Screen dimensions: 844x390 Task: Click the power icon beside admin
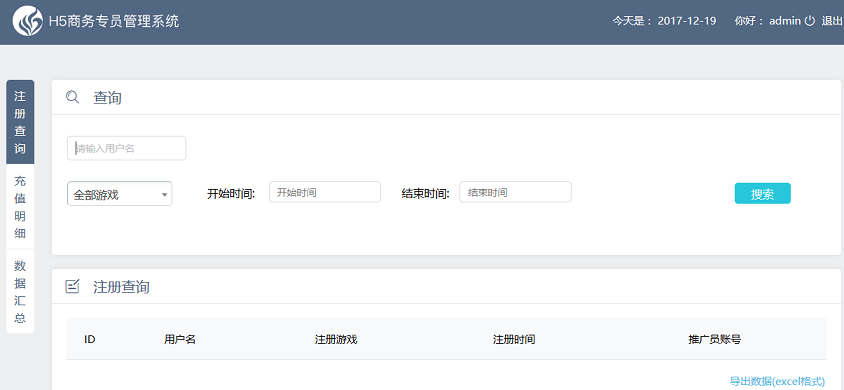click(x=810, y=21)
